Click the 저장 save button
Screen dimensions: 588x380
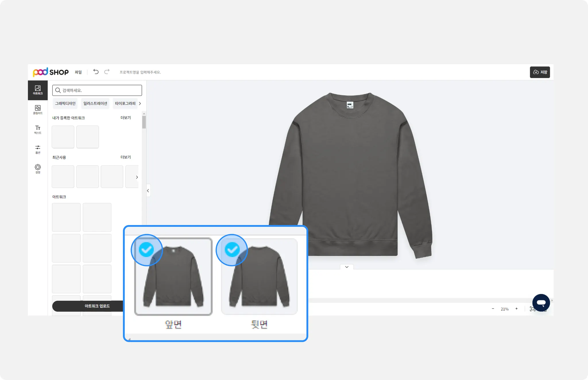tap(540, 72)
